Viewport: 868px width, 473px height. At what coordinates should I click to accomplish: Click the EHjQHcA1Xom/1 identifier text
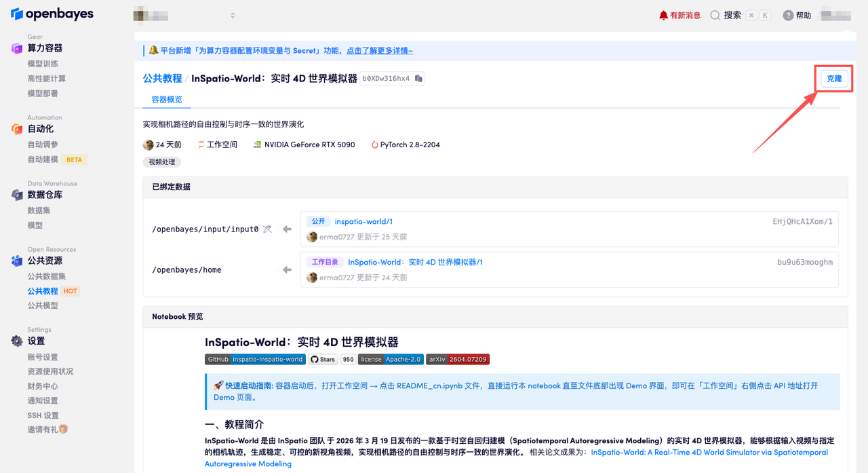click(x=802, y=222)
